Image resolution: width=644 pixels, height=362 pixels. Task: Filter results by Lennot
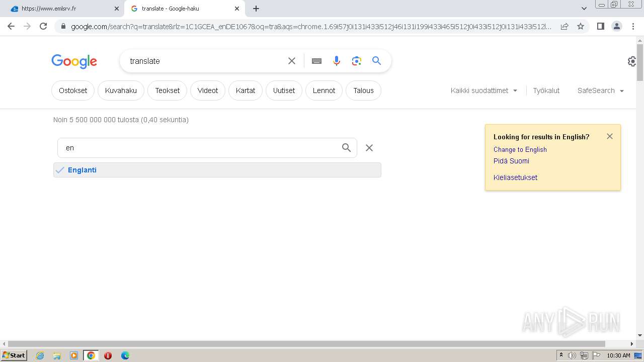(324, 90)
